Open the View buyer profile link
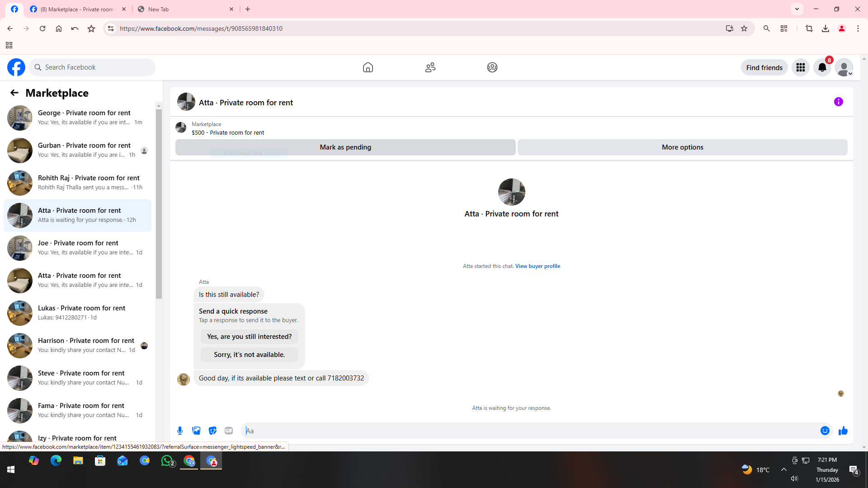Viewport: 868px width, 488px height. [537, 266]
